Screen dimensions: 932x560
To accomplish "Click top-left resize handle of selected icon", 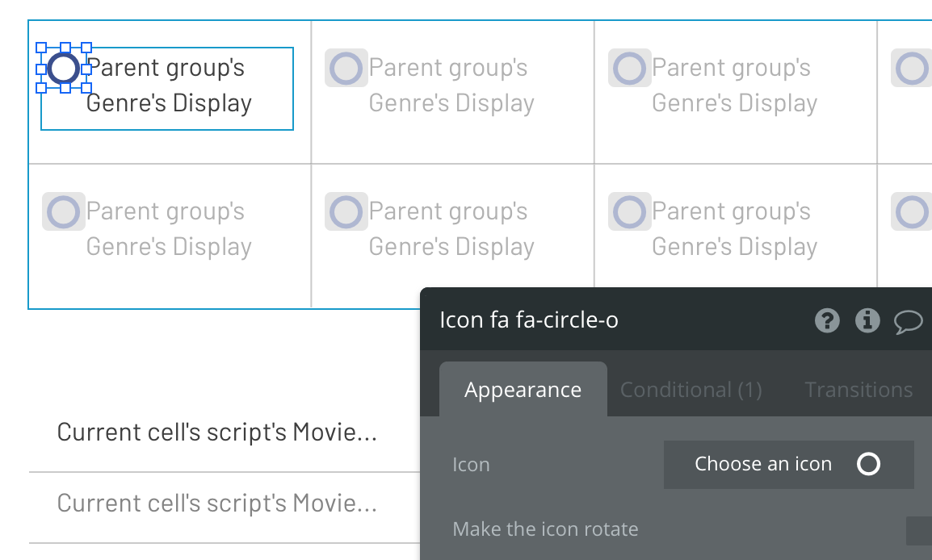I will [41, 48].
